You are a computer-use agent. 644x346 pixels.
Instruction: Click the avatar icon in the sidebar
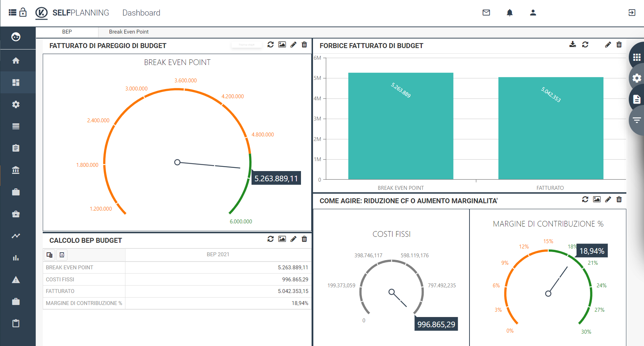pyautogui.click(x=16, y=37)
